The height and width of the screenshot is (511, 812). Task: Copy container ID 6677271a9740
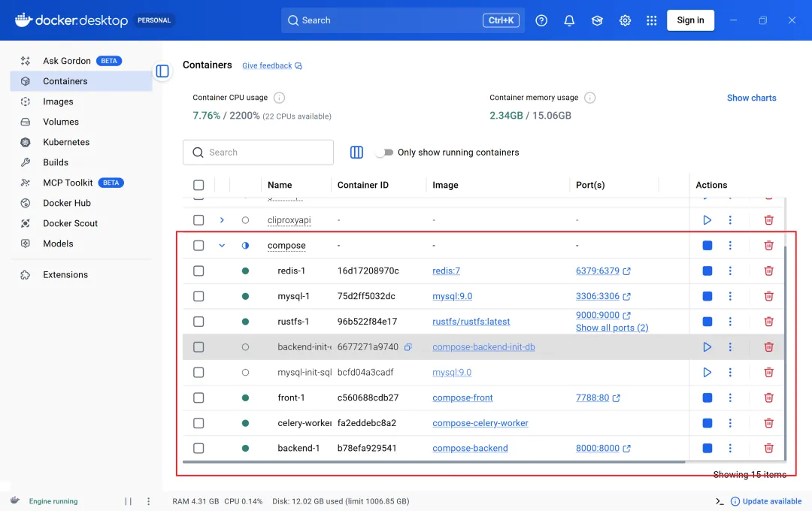point(408,347)
